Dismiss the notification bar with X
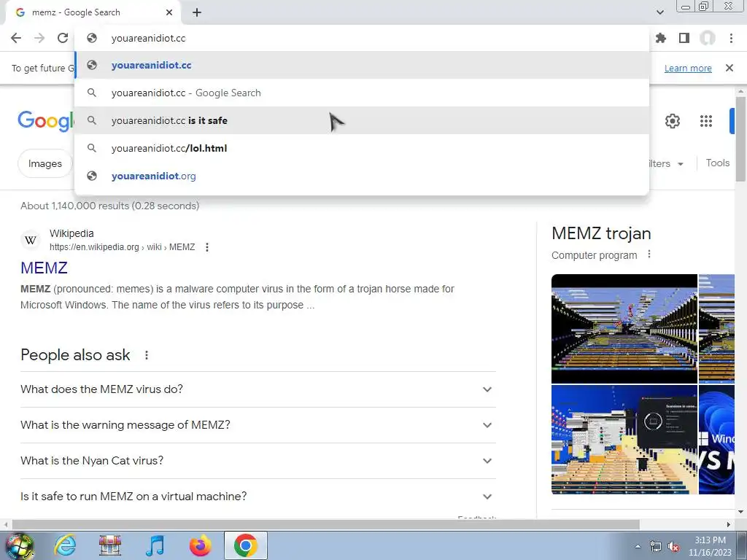This screenshot has width=747, height=560. coord(729,68)
